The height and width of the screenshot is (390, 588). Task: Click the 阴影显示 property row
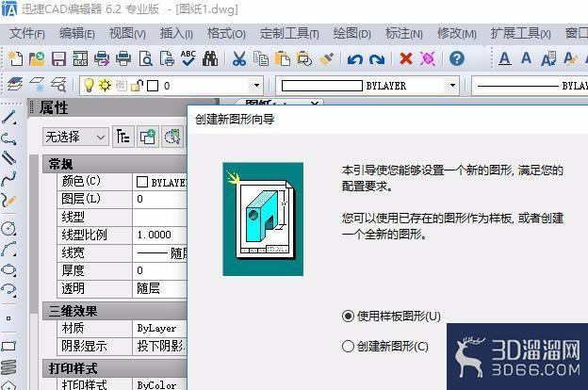pos(122,346)
